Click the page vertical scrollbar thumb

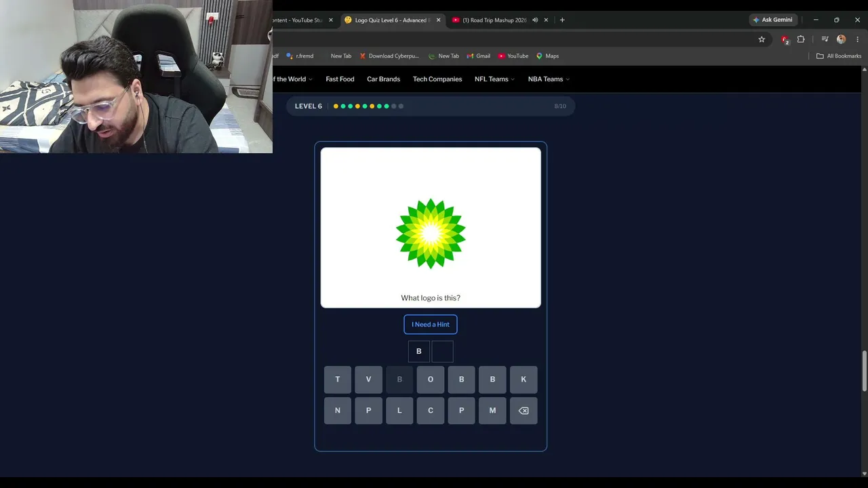click(863, 371)
